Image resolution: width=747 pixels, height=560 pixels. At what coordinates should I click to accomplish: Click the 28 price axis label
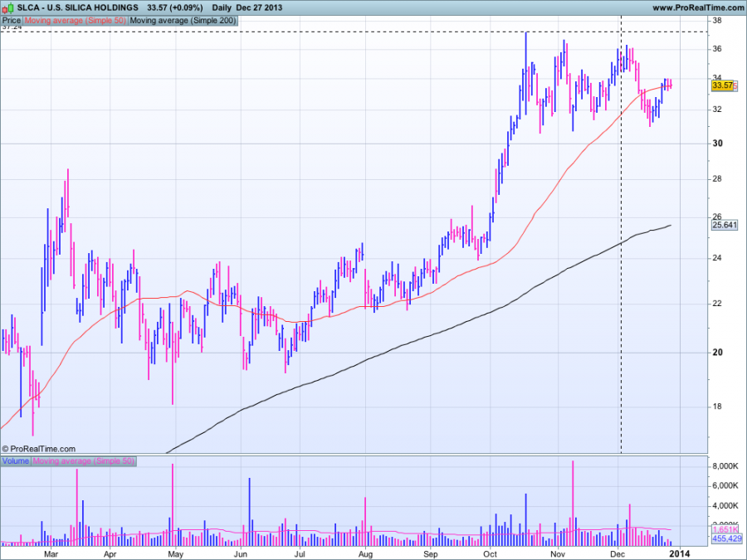tap(717, 179)
